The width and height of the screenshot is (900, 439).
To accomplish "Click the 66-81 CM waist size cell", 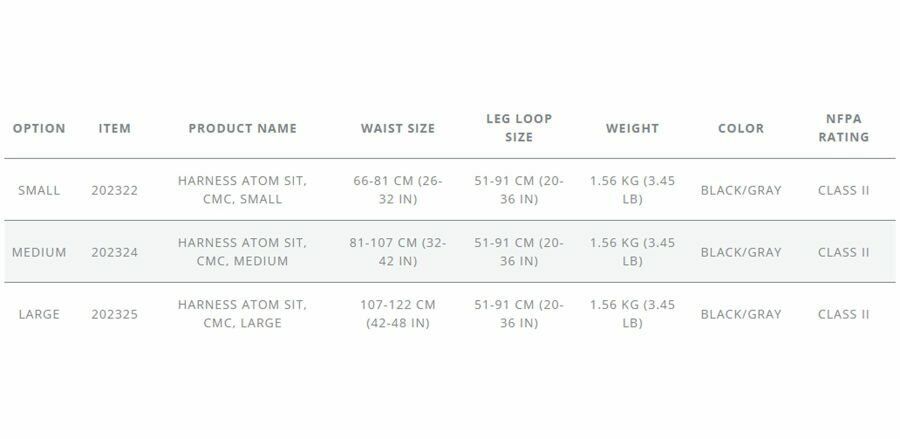I will coord(398,190).
